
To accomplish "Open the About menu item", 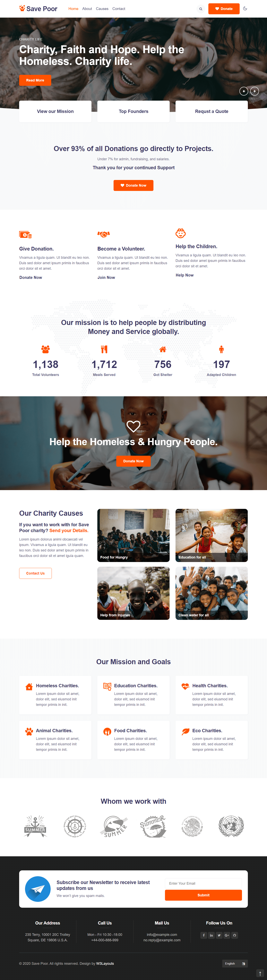I will pyautogui.click(x=87, y=9).
